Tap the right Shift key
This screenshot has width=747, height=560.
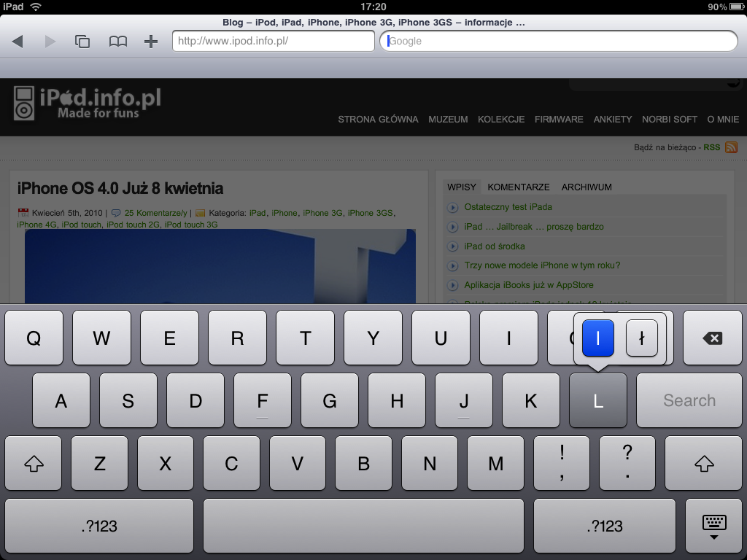[x=704, y=463]
